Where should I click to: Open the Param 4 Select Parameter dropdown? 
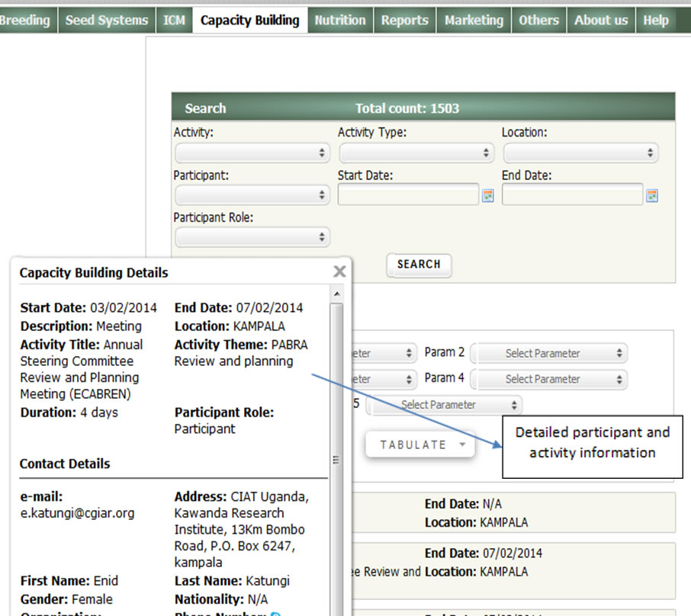[548, 379]
